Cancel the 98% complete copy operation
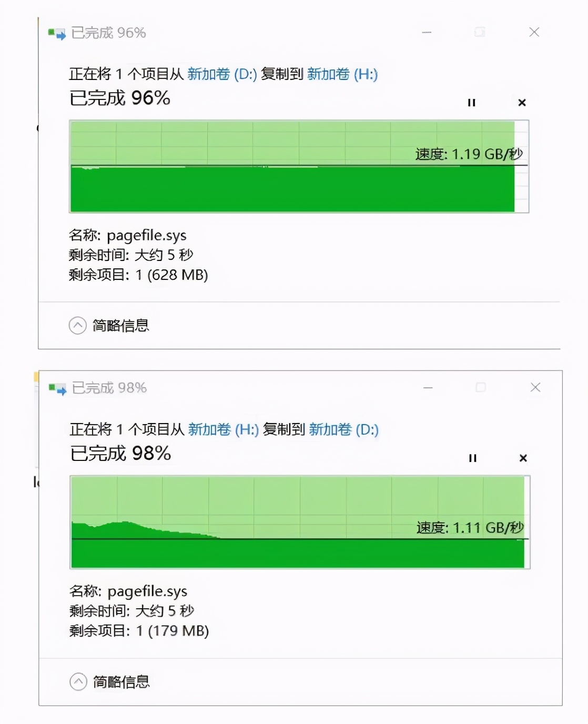 click(x=523, y=458)
